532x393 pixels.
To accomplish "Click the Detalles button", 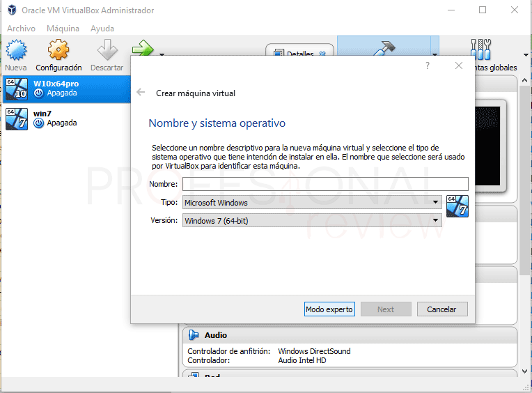I will pyautogui.click(x=299, y=50).
